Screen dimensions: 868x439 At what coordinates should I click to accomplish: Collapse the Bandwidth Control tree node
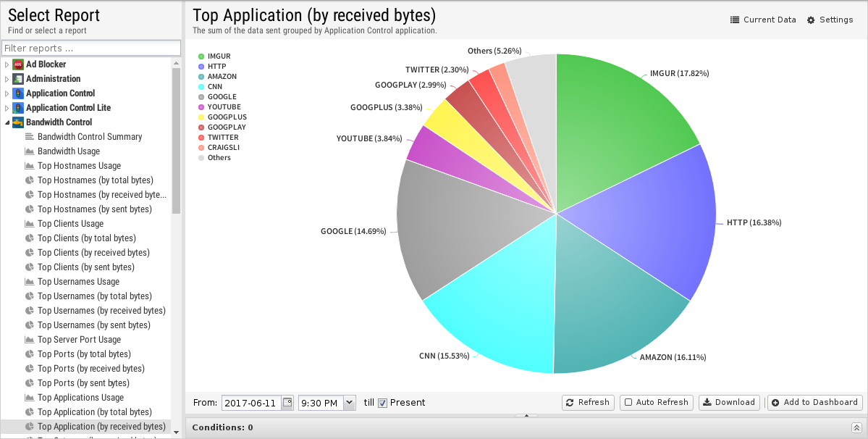click(7, 122)
